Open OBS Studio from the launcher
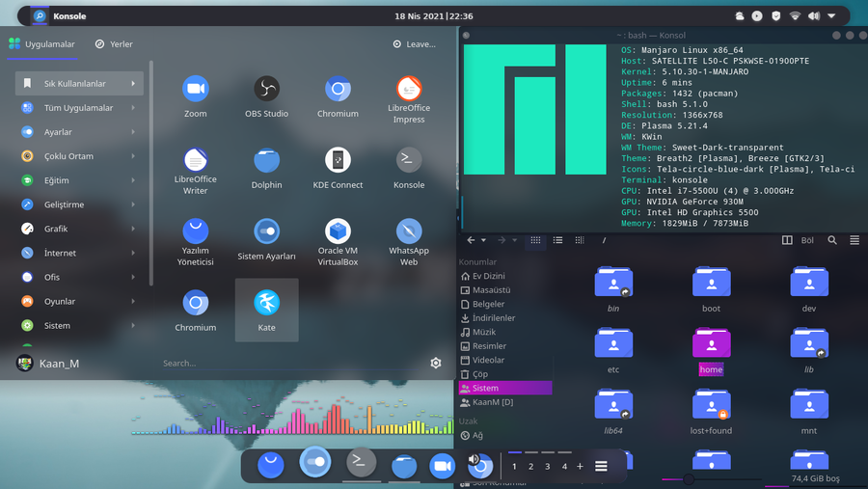 click(266, 89)
